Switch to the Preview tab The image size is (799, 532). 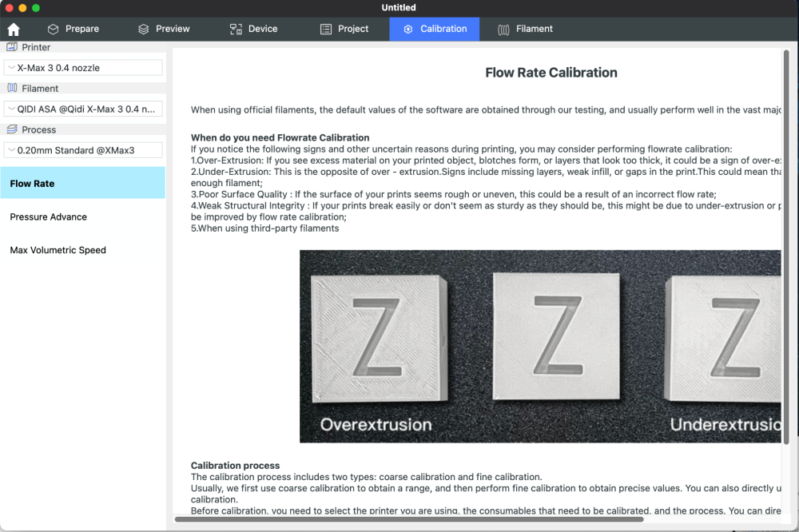(164, 29)
